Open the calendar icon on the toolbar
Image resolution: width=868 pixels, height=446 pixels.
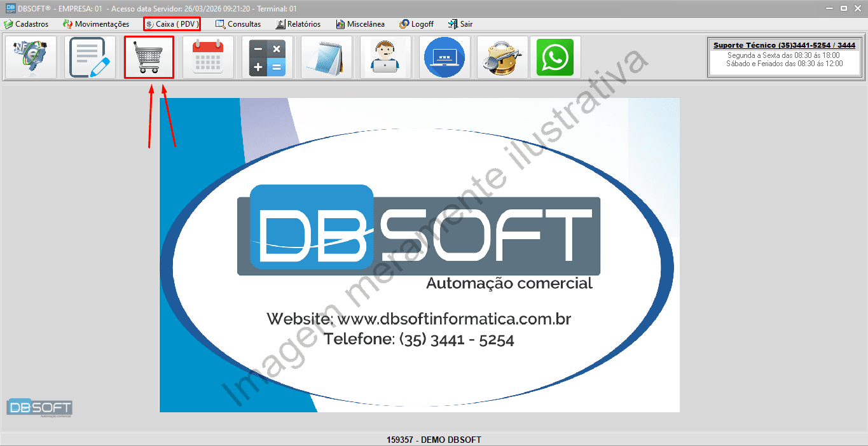(208, 57)
